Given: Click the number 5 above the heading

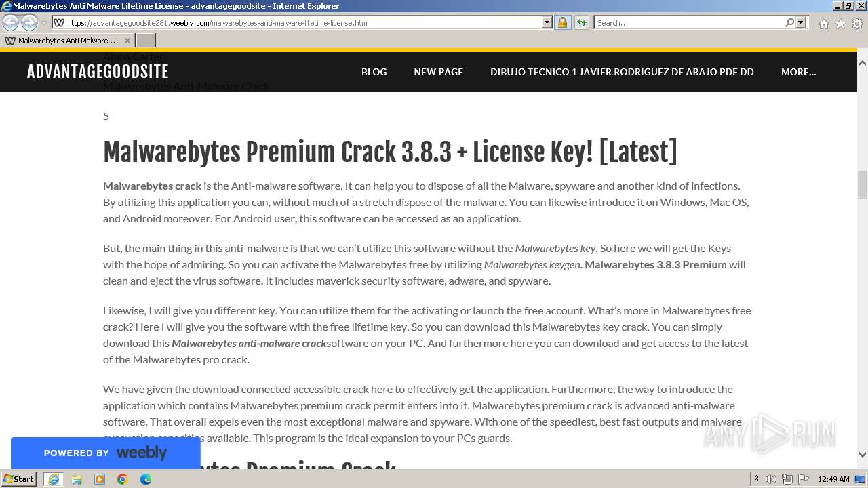Looking at the screenshot, I should [x=106, y=116].
